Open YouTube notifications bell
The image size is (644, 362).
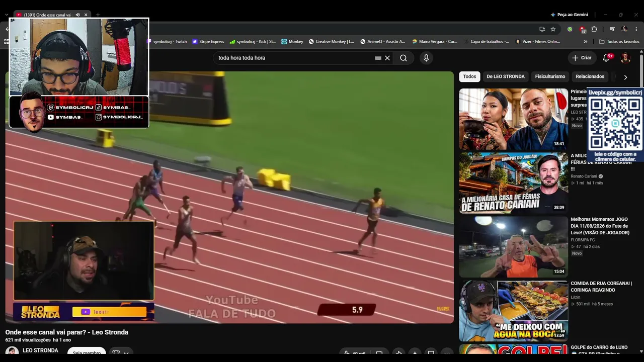click(607, 58)
